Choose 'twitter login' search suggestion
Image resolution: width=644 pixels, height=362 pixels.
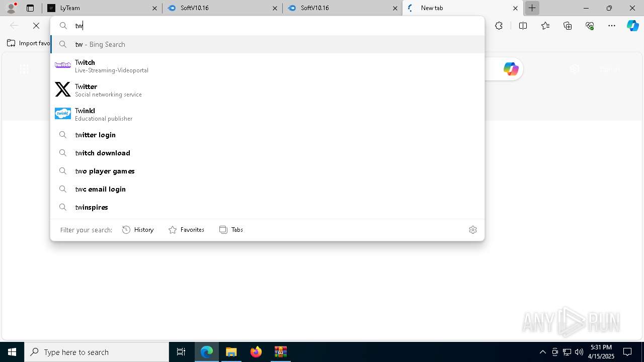coord(267,135)
